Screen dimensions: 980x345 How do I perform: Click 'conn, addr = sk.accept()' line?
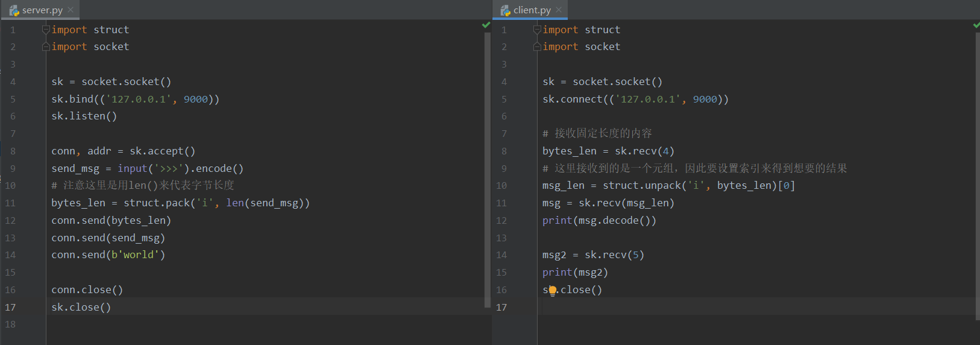(123, 151)
